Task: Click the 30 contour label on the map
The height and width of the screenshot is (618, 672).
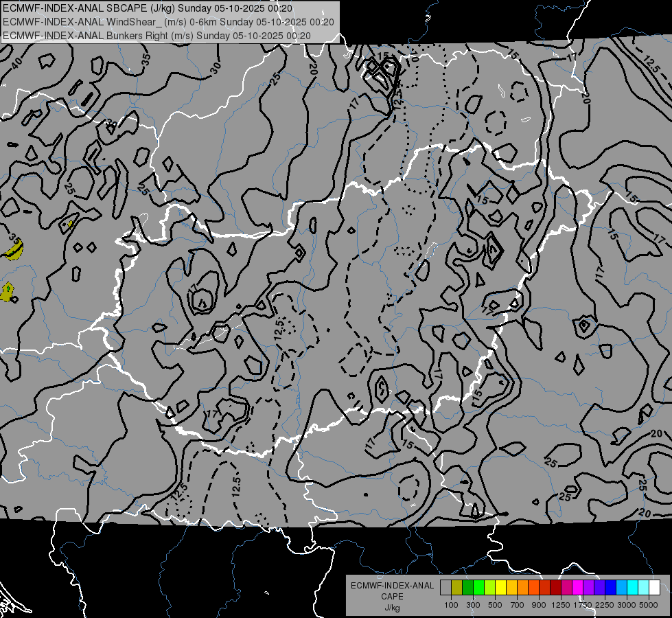Action: pyautogui.click(x=216, y=67)
